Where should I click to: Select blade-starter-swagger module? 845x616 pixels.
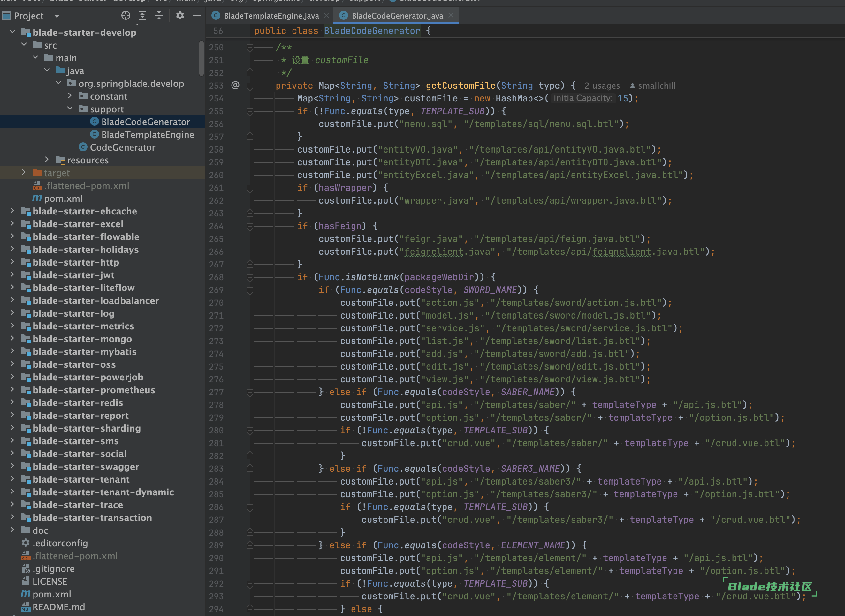coord(86,467)
